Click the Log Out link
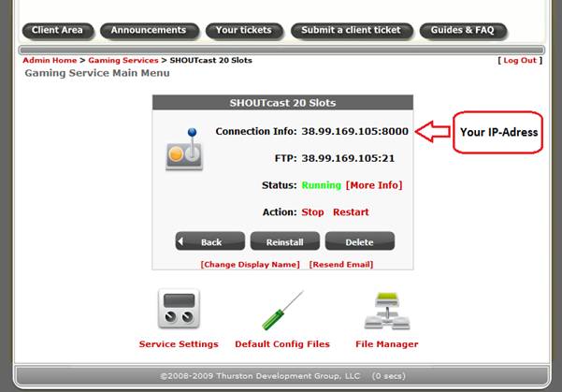This screenshot has width=562, height=392. click(520, 60)
